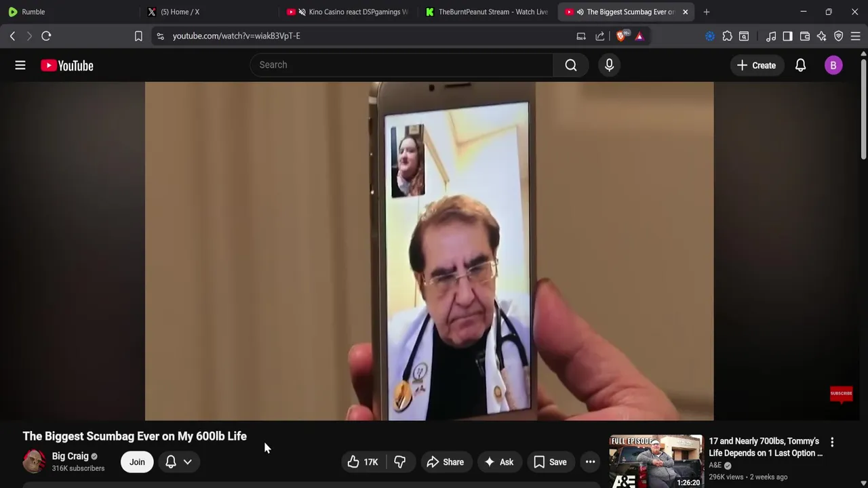The height and width of the screenshot is (488, 868).
Task: Open Brave VPN shield icon
Action: tap(839, 36)
